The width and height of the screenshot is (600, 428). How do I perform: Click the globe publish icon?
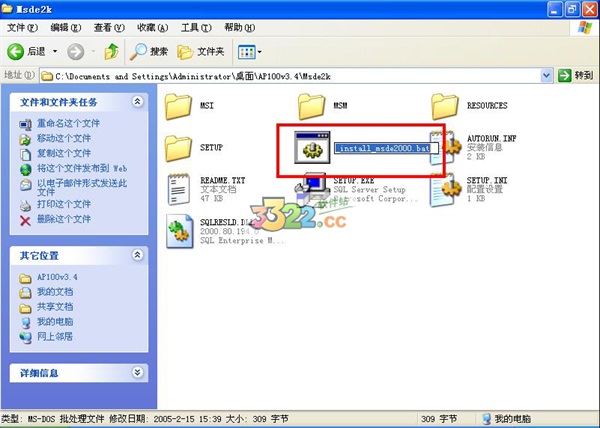(x=25, y=169)
